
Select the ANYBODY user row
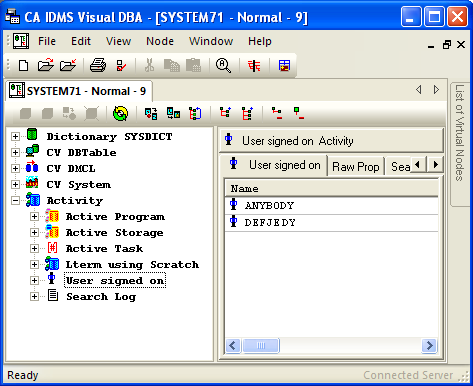332,206
